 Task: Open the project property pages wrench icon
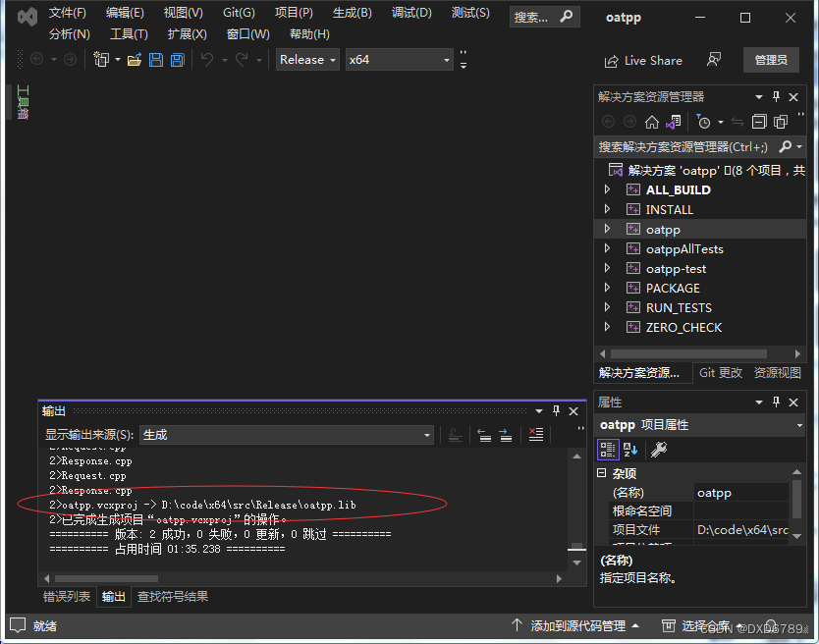pyautogui.click(x=656, y=450)
